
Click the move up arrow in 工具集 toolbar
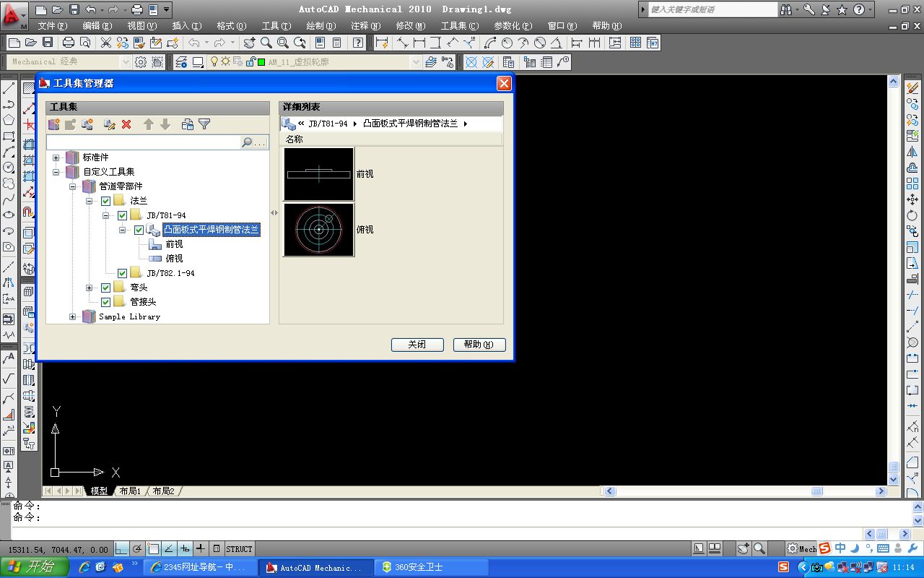[149, 124]
